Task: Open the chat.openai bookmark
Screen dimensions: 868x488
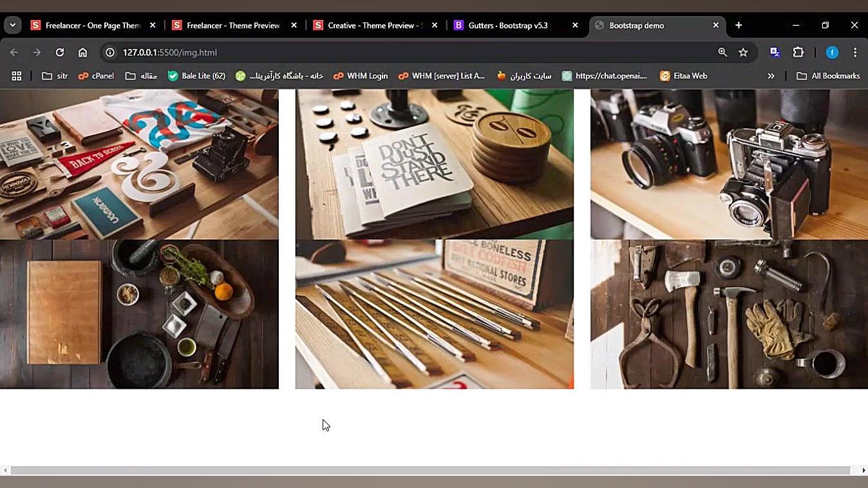Action: coord(604,76)
